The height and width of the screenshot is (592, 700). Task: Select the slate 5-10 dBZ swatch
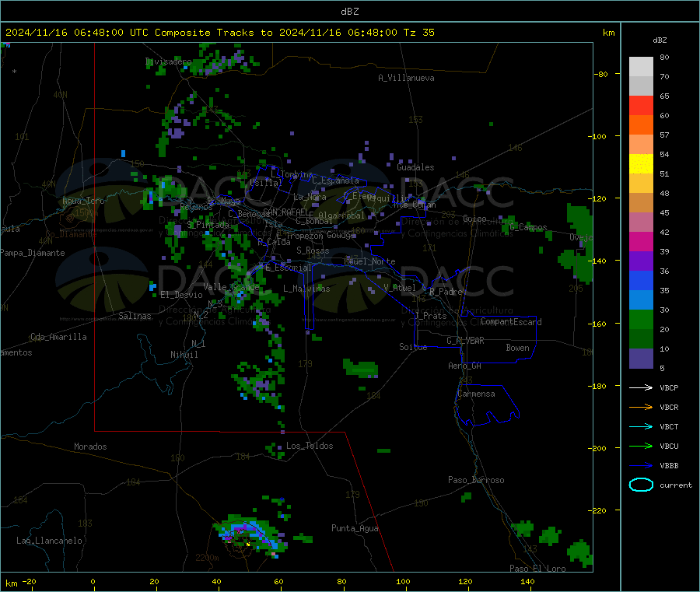point(641,359)
